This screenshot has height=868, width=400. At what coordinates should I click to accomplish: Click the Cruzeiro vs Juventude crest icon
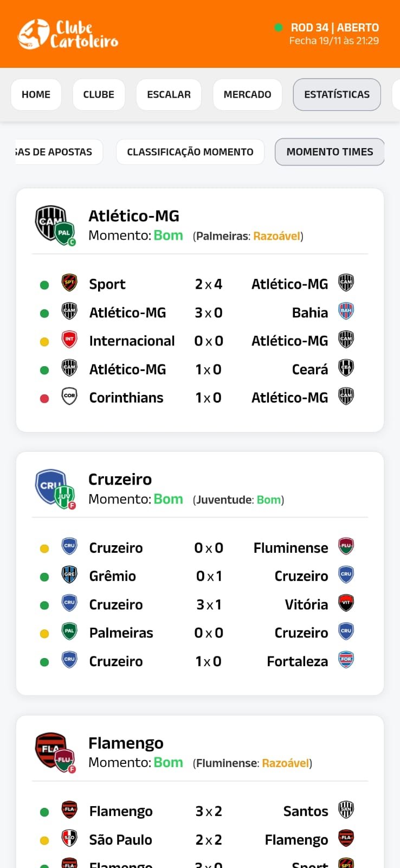[55, 488]
